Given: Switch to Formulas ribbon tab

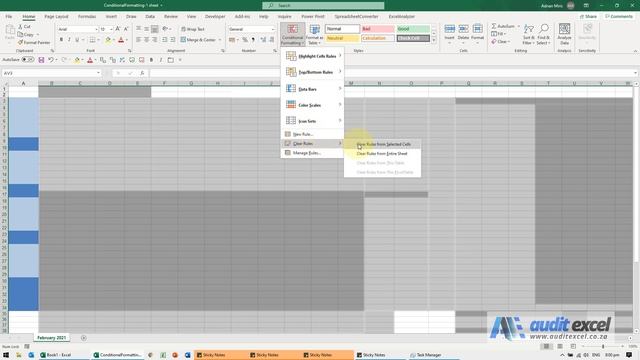Looking at the screenshot, I should pyautogui.click(x=87, y=16).
